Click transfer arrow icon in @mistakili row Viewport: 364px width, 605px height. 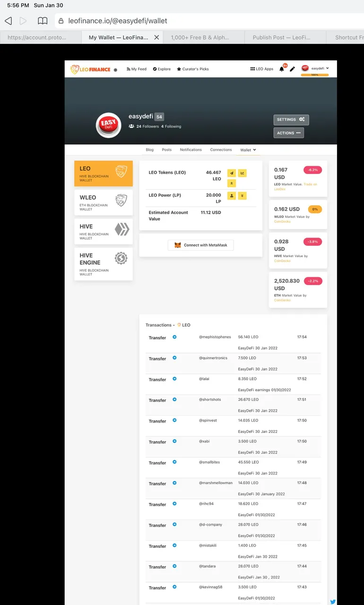(174, 545)
